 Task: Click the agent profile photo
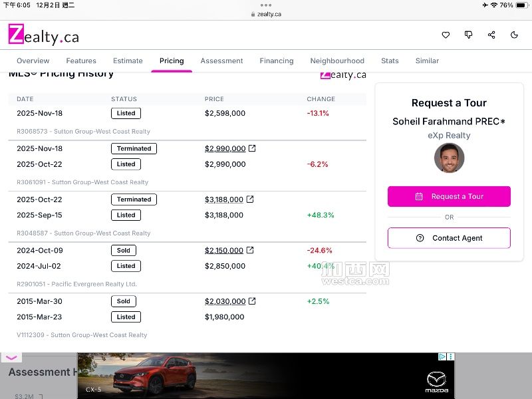(449, 158)
